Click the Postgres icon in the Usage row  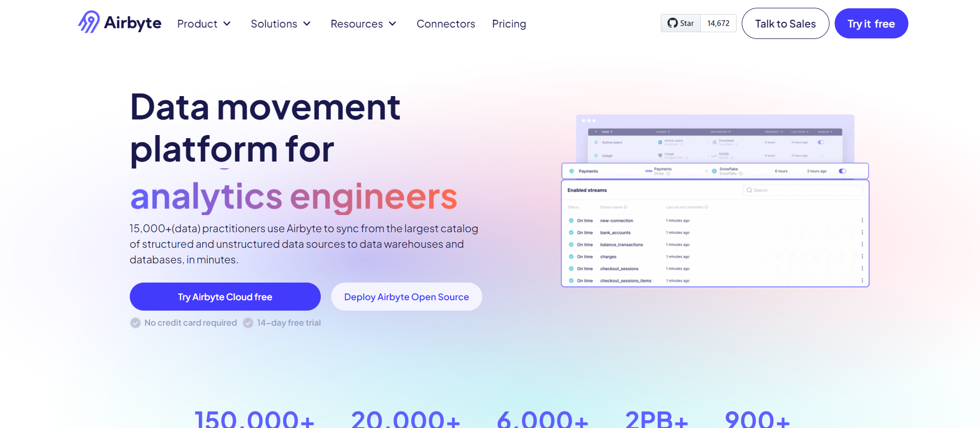[660, 155]
